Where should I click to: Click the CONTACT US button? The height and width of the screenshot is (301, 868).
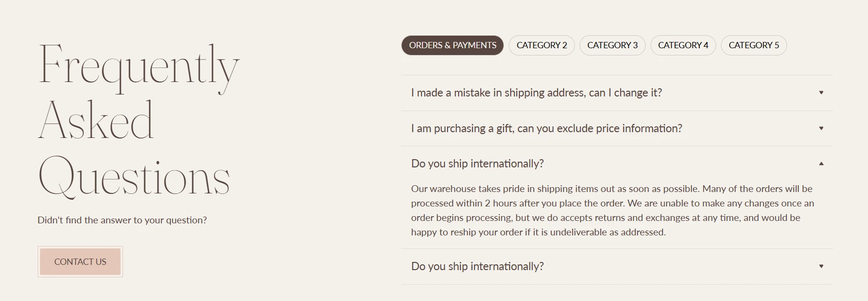[x=80, y=262]
